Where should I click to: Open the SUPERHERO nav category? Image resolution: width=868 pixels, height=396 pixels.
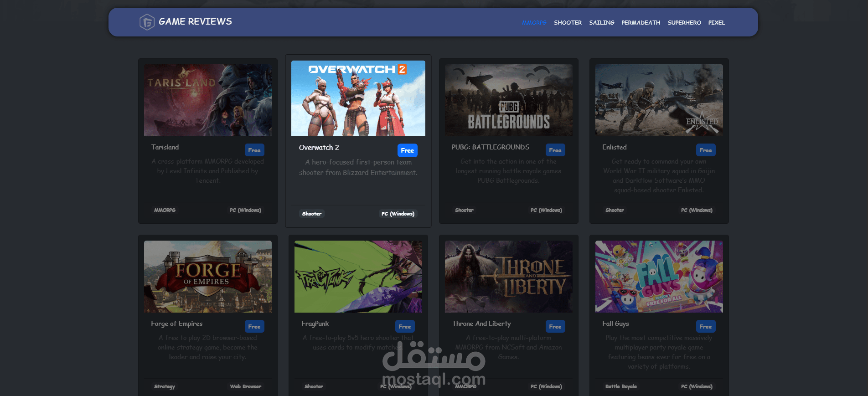(684, 23)
